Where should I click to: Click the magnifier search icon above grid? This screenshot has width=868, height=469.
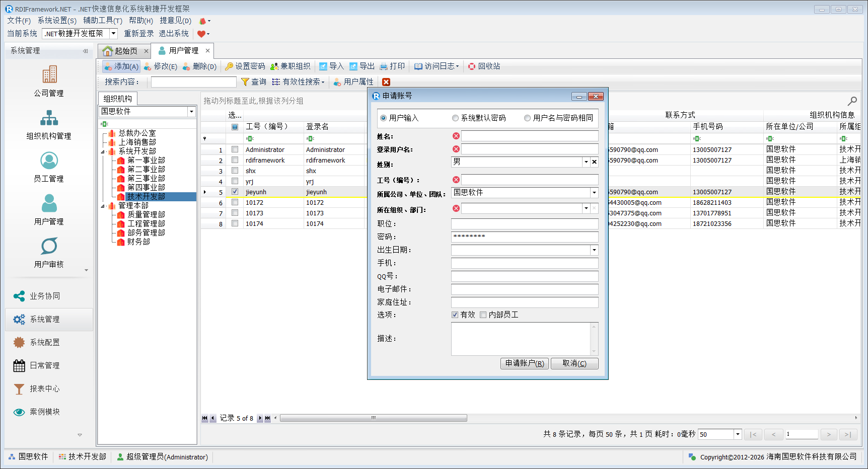pos(852,101)
